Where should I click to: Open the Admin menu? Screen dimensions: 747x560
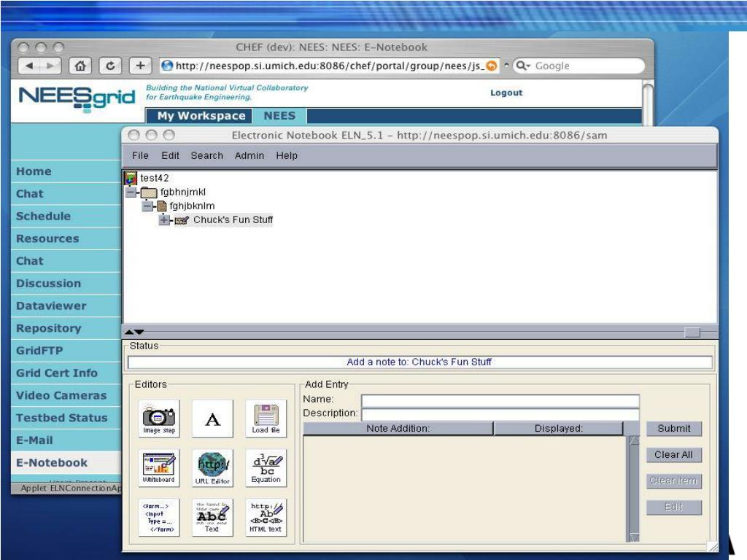click(249, 156)
